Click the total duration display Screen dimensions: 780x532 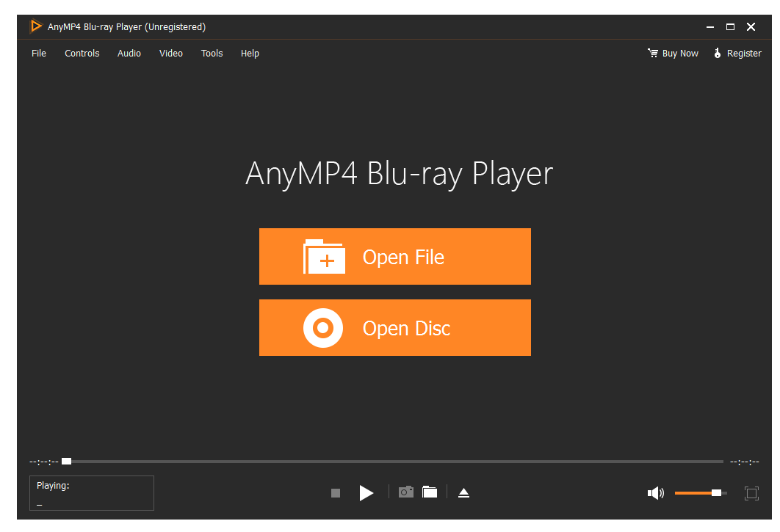point(745,462)
